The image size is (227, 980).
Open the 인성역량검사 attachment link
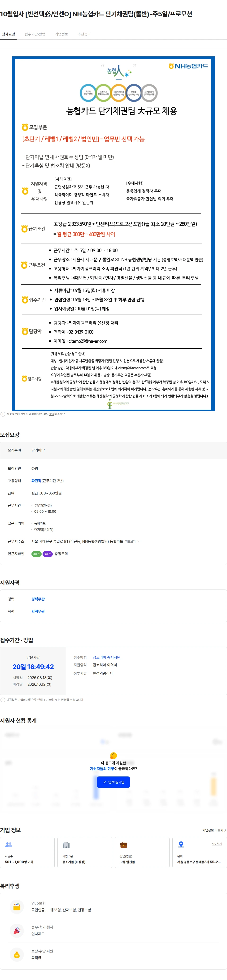(x=103, y=673)
